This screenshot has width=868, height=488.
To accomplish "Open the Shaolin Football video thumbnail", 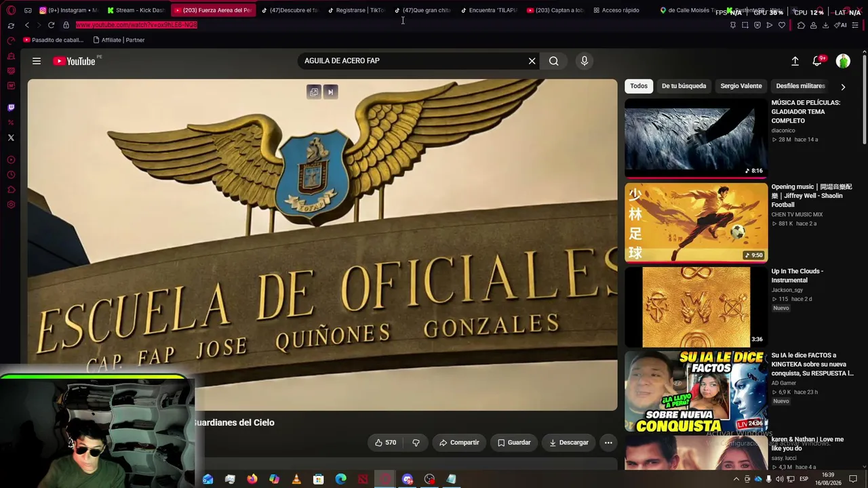I will 696,222.
